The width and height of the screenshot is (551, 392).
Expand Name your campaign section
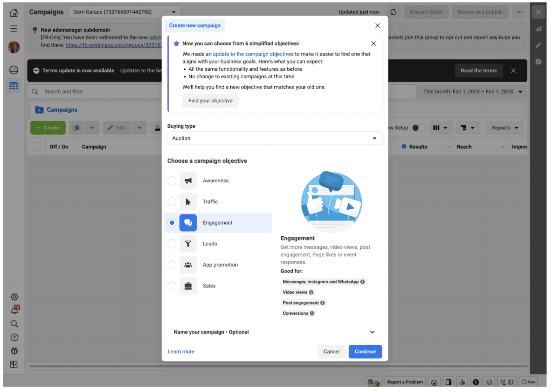click(275, 332)
